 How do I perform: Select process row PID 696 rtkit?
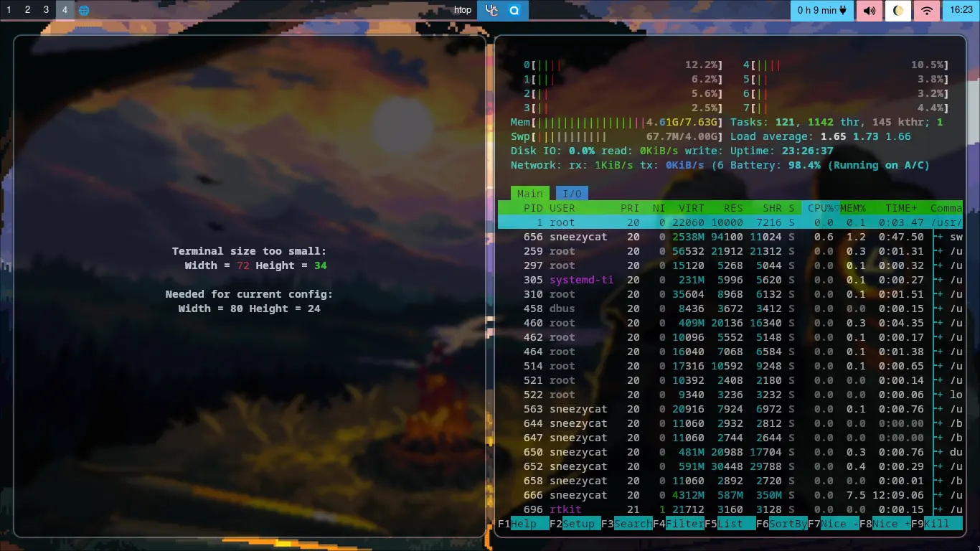coord(730,509)
